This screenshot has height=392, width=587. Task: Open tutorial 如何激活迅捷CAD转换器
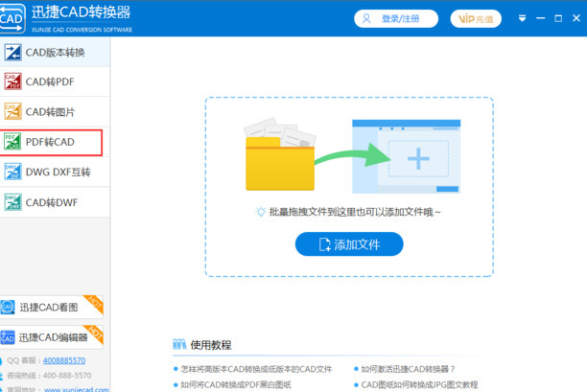point(408,369)
